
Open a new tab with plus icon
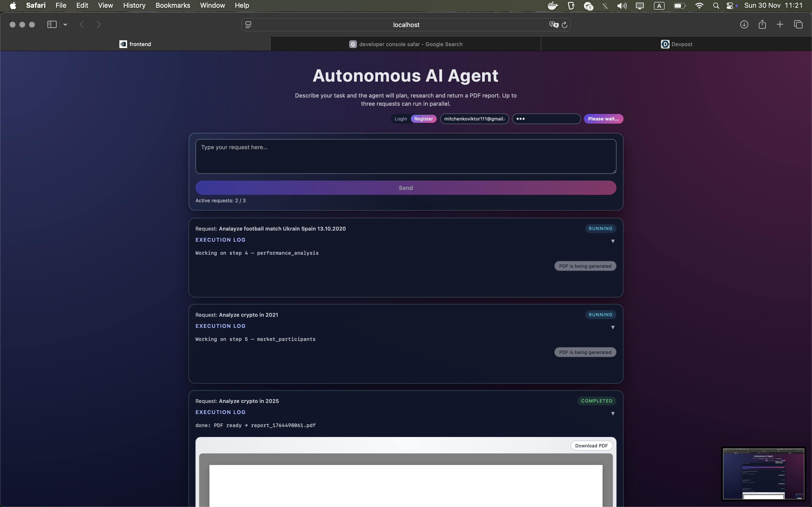coord(780,24)
